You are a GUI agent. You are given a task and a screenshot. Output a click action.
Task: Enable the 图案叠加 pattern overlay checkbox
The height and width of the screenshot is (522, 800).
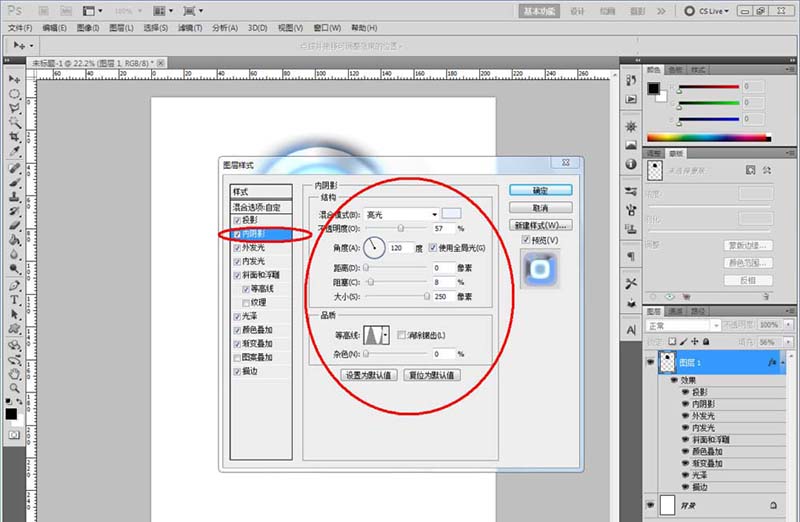[x=237, y=358]
